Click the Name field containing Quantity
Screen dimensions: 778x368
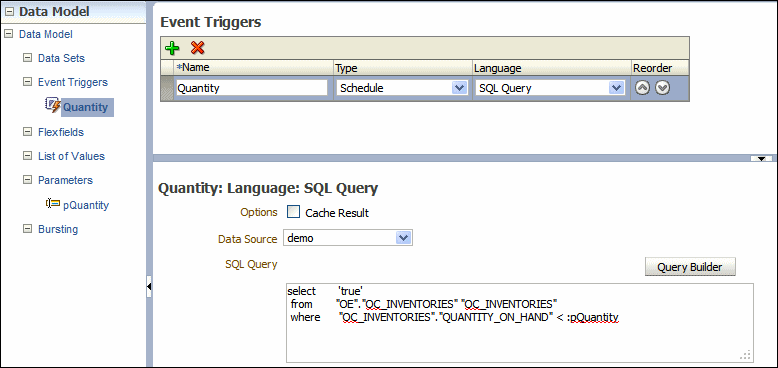pos(252,88)
